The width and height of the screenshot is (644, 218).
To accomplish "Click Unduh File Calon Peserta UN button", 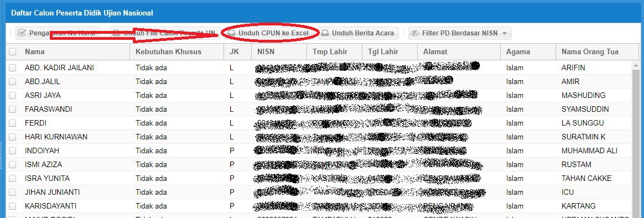I will pyautogui.click(x=165, y=33).
